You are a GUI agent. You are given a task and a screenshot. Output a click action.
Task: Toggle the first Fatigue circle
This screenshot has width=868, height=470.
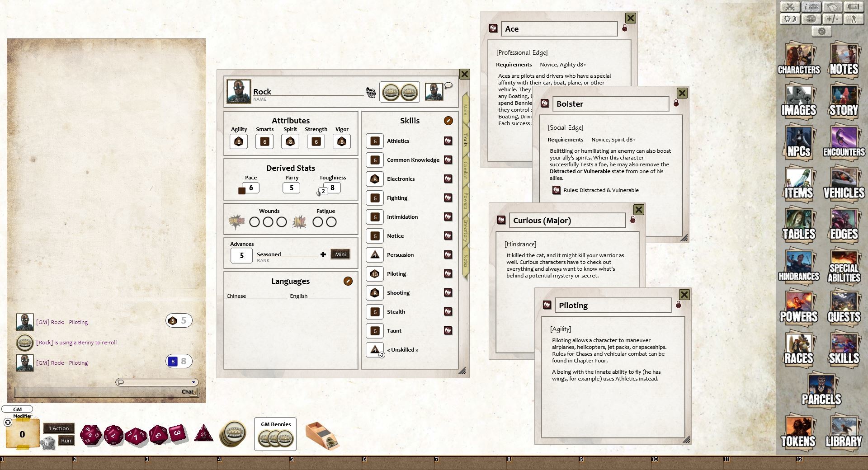tap(318, 222)
